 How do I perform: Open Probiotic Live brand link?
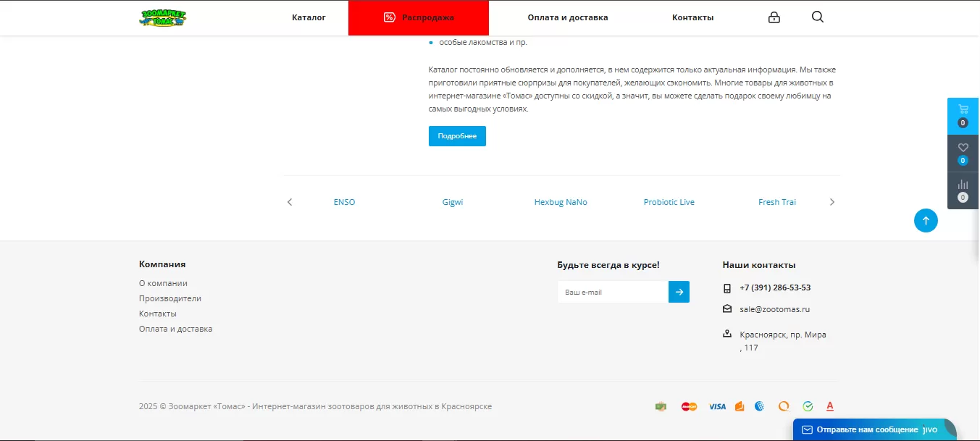click(669, 202)
